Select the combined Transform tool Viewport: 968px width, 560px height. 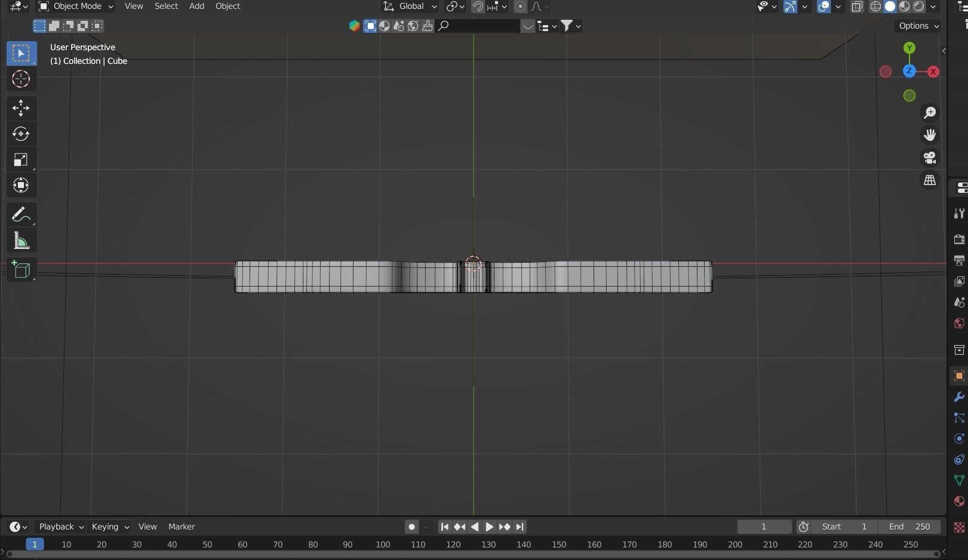click(x=21, y=185)
